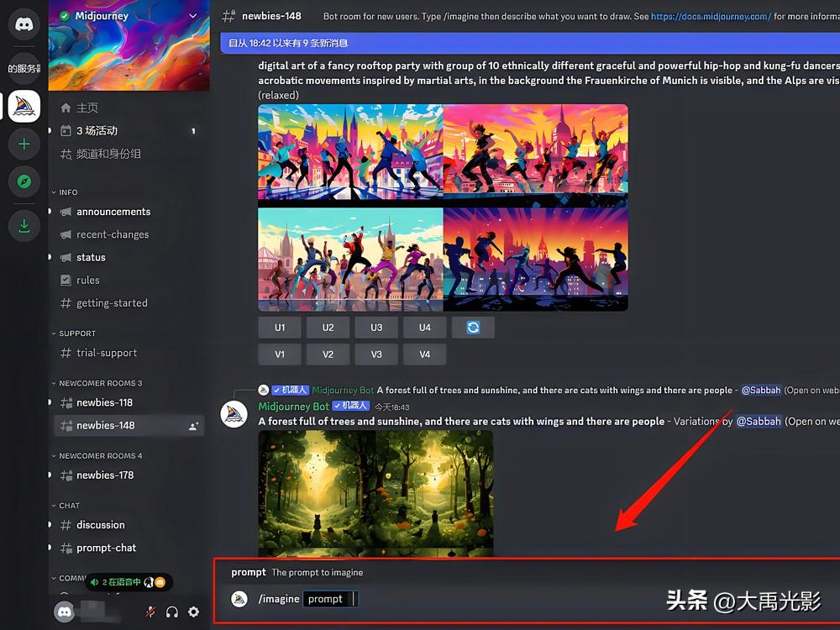Click the @Sabbah mention in the Variations message
Screen dimensions: 840x630
click(x=759, y=422)
